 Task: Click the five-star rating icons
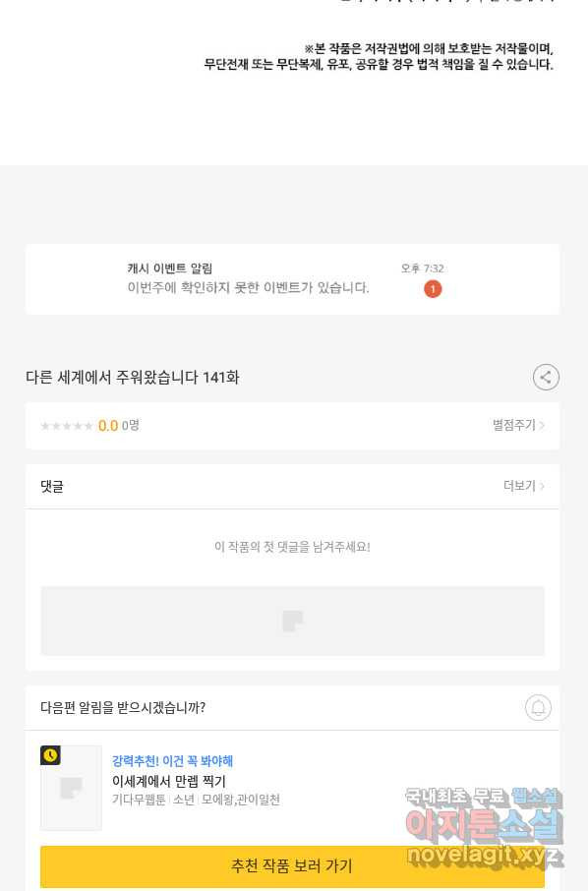[x=67, y=426]
